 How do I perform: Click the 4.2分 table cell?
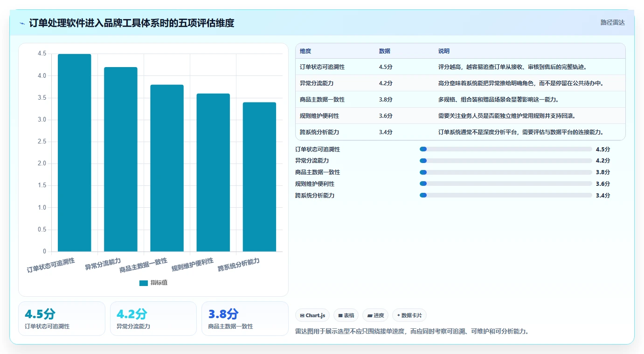point(386,83)
